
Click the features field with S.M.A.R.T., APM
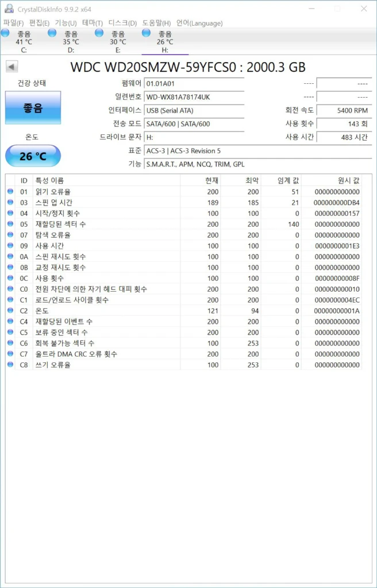[258, 164]
